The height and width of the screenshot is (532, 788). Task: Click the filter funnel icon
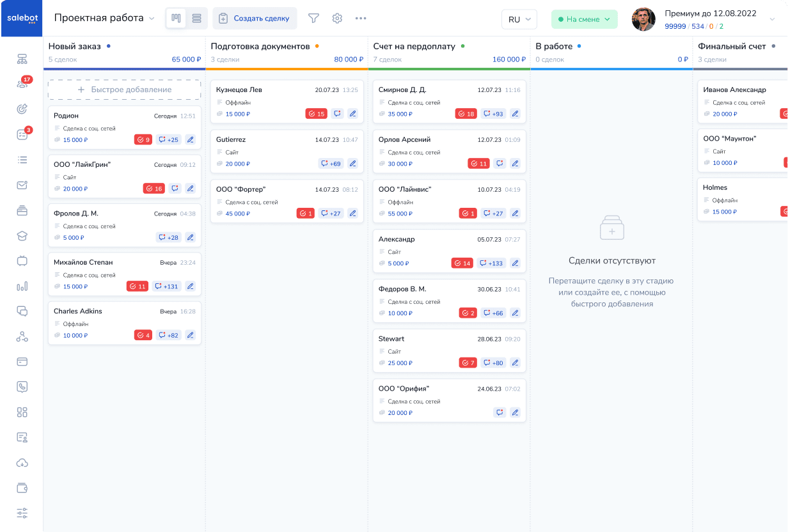click(x=313, y=19)
